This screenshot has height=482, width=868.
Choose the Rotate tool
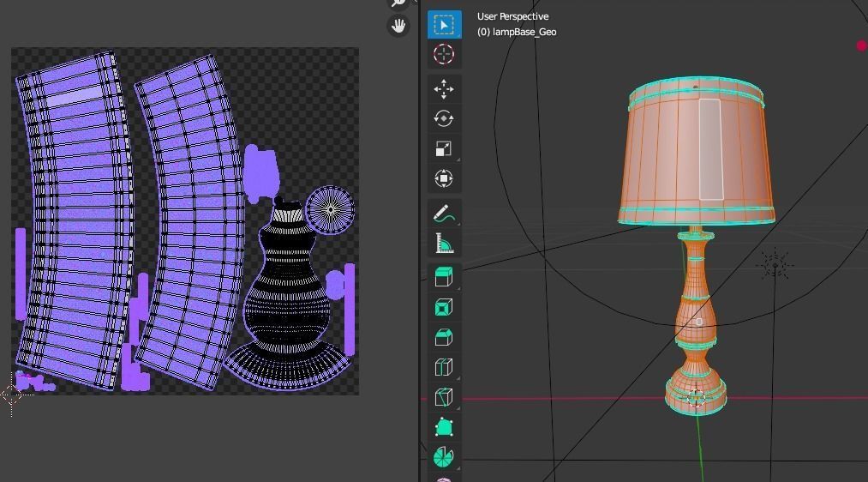point(444,118)
